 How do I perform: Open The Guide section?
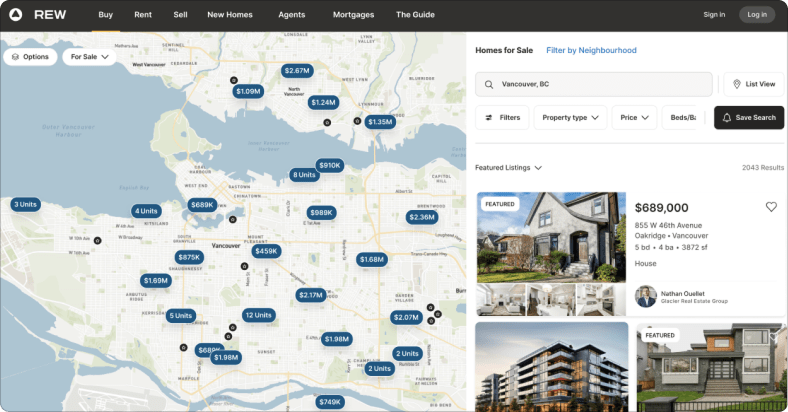click(x=415, y=15)
